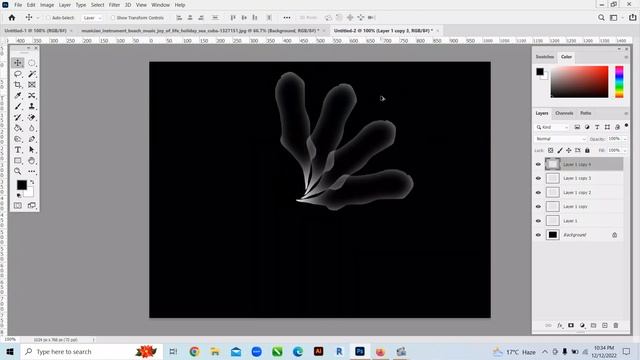This screenshot has height=360, width=640.
Task: Switch to the Untitled-1 document tab
Action: coord(36,31)
